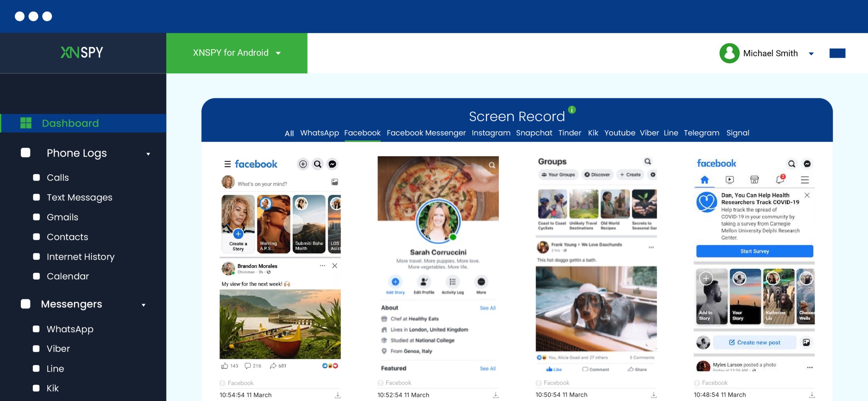Download the 10:48:54 11 March recording

pos(812,395)
